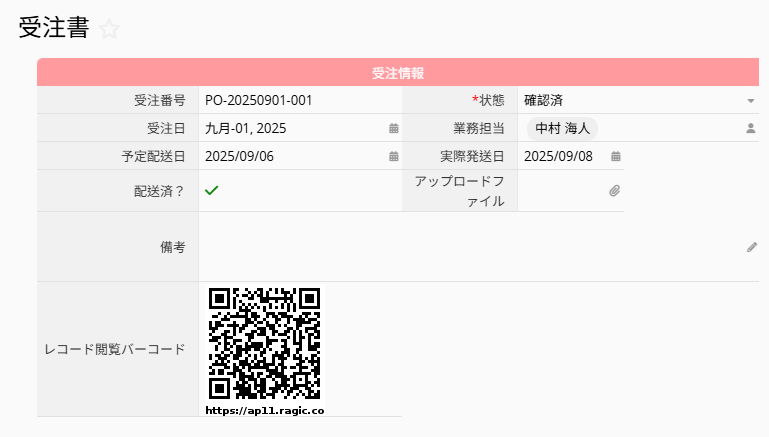Select the 予定配送日 value 2025/09/06

click(x=239, y=156)
